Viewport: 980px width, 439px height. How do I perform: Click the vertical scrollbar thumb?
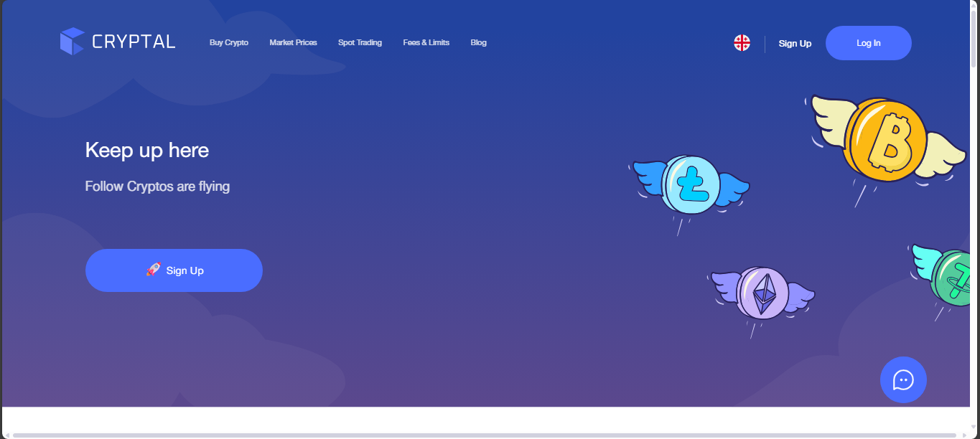(974, 39)
